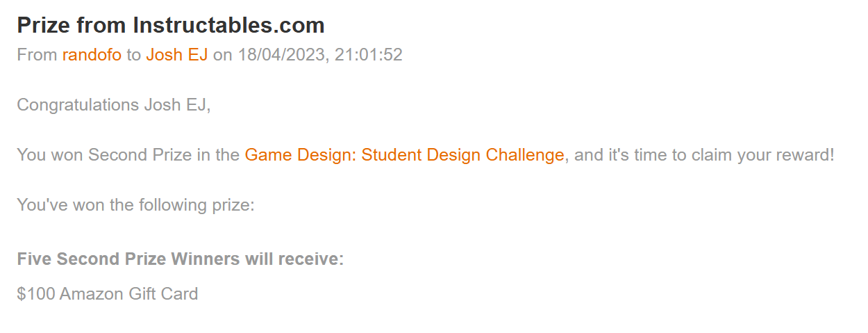Click the grey 'Josh EJ,' in greeting line

point(177,105)
